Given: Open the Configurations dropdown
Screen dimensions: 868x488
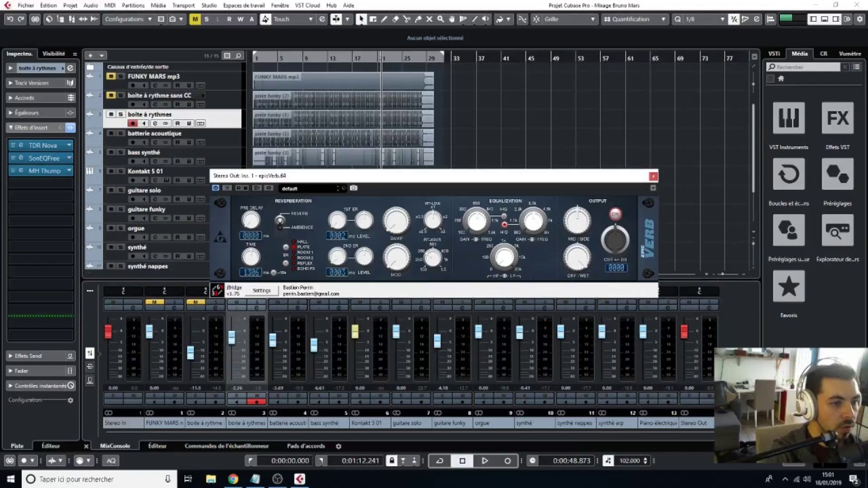Looking at the screenshot, I should pyautogui.click(x=128, y=19).
